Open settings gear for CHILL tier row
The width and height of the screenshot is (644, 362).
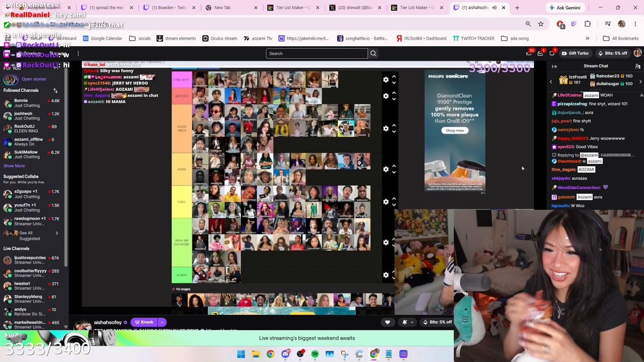pyautogui.click(x=385, y=202)
